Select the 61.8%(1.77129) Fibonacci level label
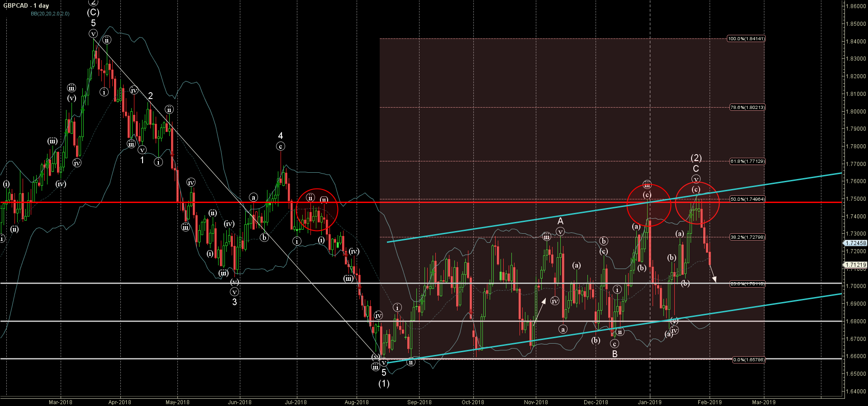868x406 pixels. 747,161
